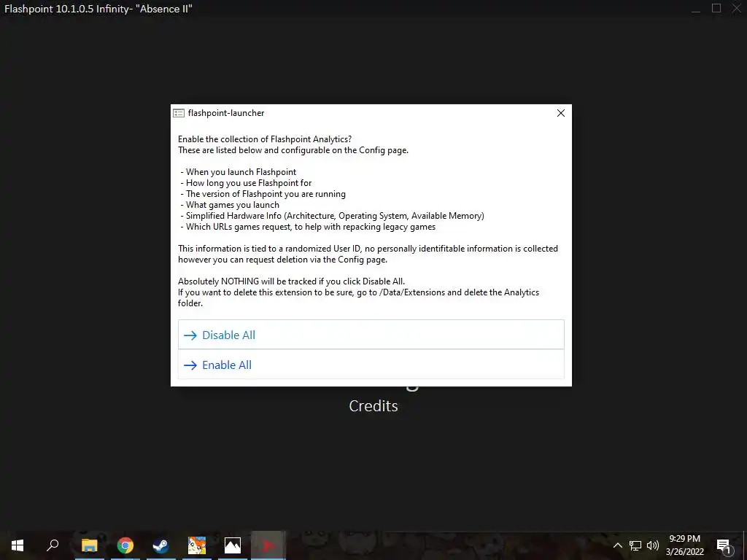The width and height of the screenshot is (747, 560).
Task: Click the flashpoint-launcher dialog title icon
Action: 179,113
